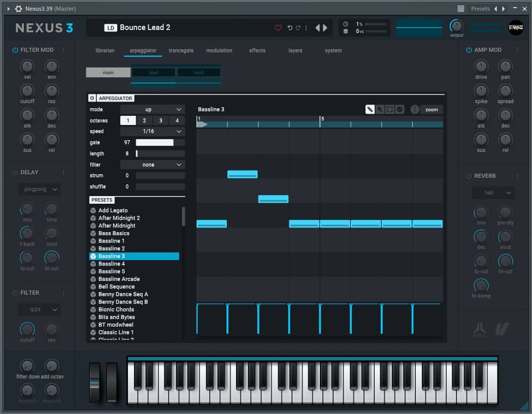Open the DELAY section options menu
532x414 pixels.
coord(63,173)
